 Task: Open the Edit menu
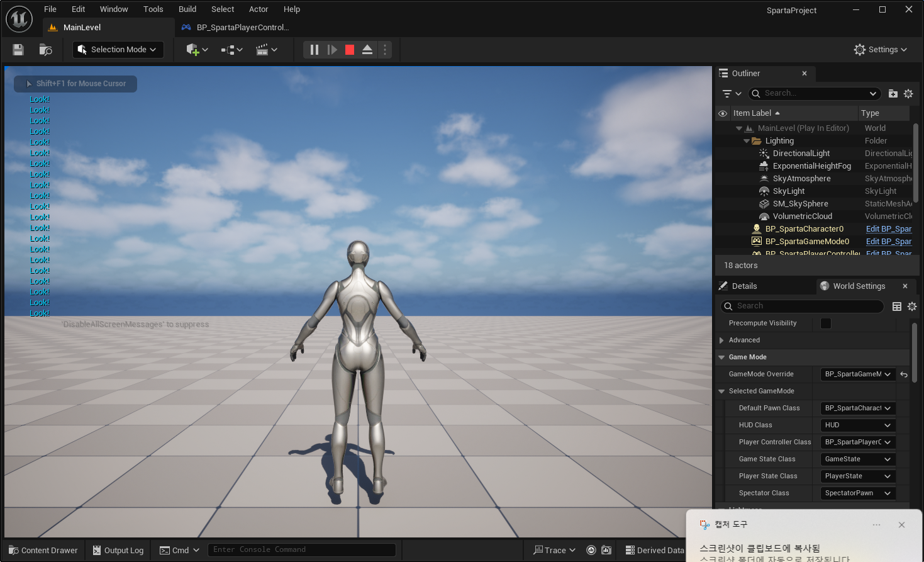tap(78, 9)
